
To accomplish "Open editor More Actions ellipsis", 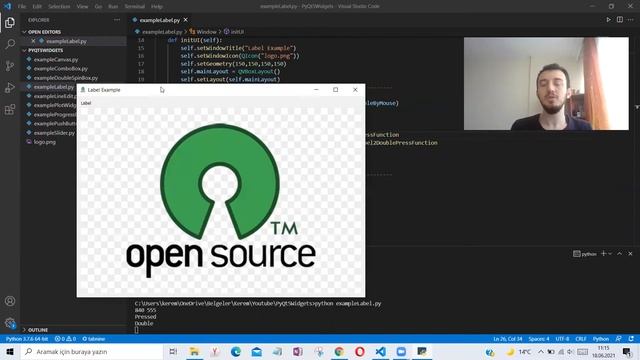I will [x=631, y=20].
